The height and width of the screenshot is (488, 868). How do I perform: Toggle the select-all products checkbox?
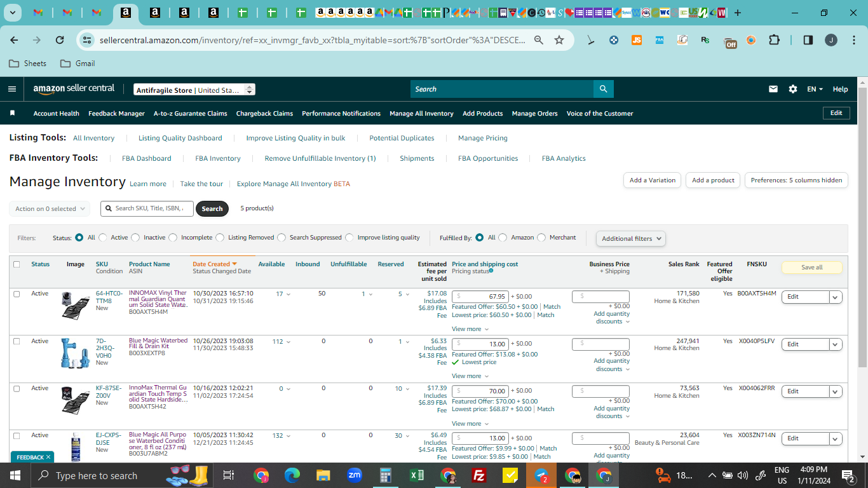pos(17,264)
